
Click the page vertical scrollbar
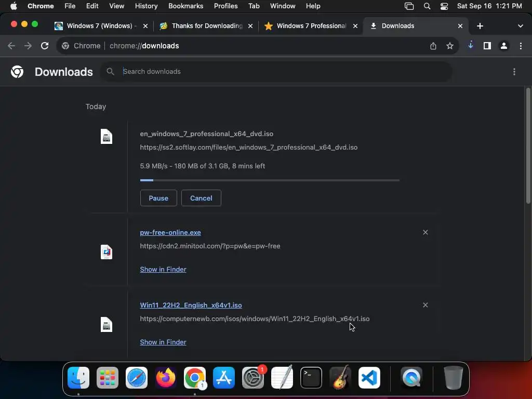[x=528, y=146]
